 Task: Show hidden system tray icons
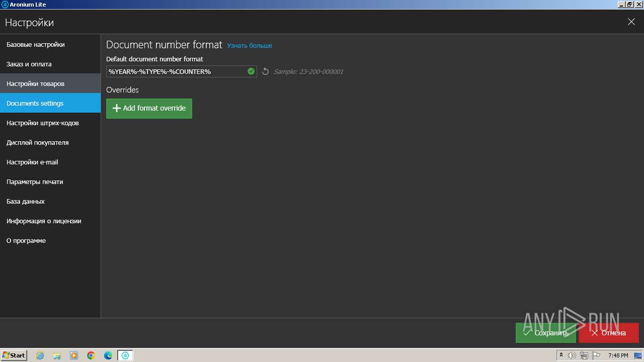coord(561,355)
